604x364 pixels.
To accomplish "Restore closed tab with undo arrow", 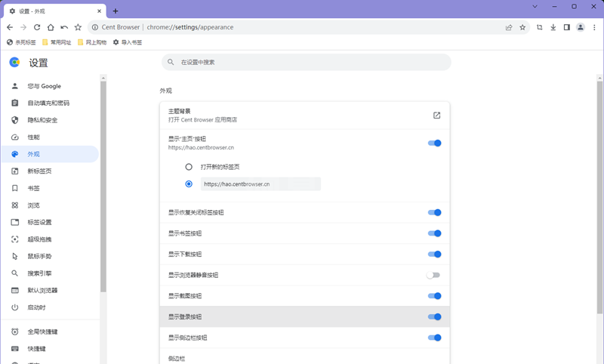I will click(x=64, y=27).
